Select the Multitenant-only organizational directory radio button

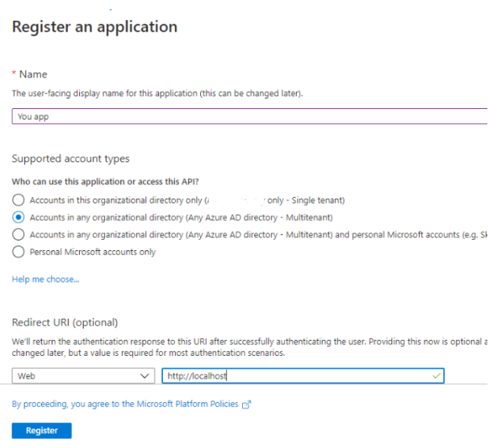(19, 217)
